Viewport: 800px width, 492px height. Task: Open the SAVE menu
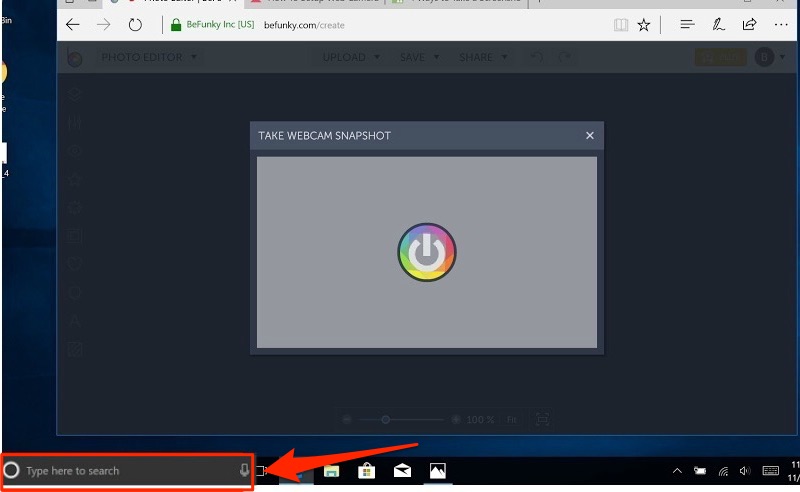pyautogui.click(x=419, y=57)
